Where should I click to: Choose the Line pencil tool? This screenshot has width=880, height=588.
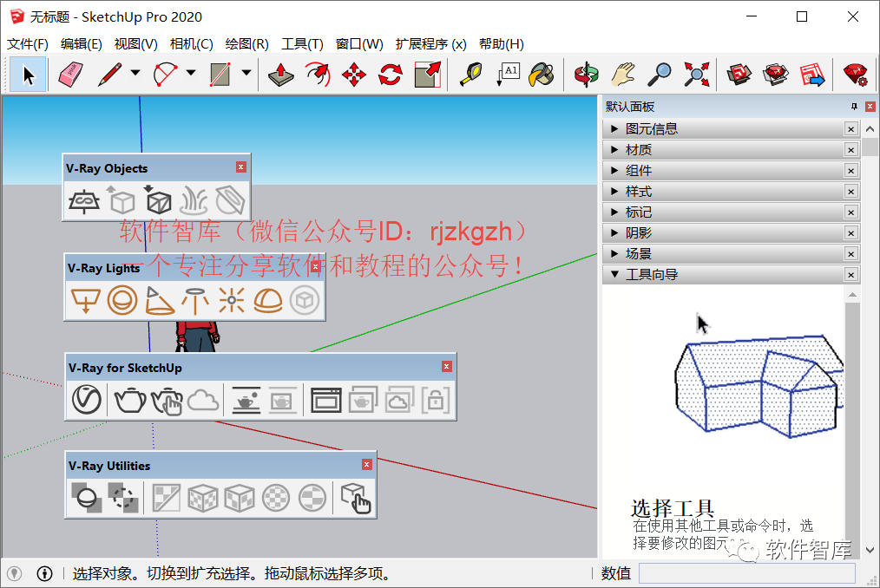coord(110,74)
